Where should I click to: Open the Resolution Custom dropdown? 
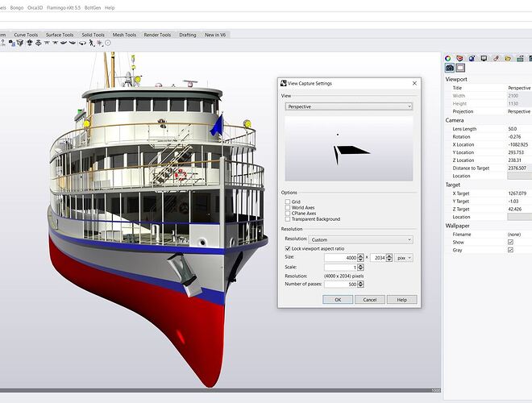tap(360, 239)
